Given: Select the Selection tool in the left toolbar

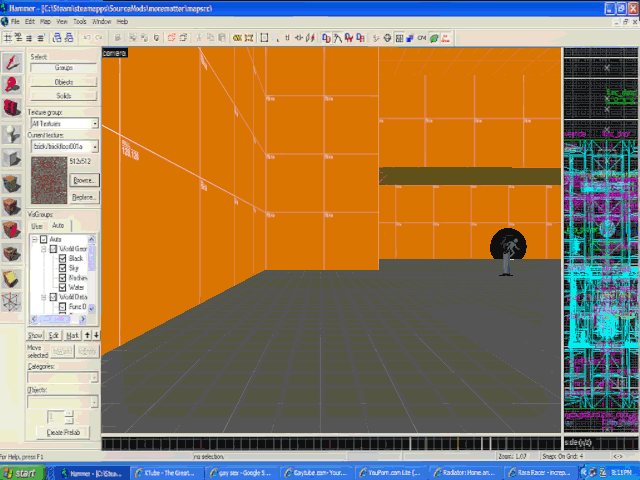Looking at the screenshot, I should point(11,62).
